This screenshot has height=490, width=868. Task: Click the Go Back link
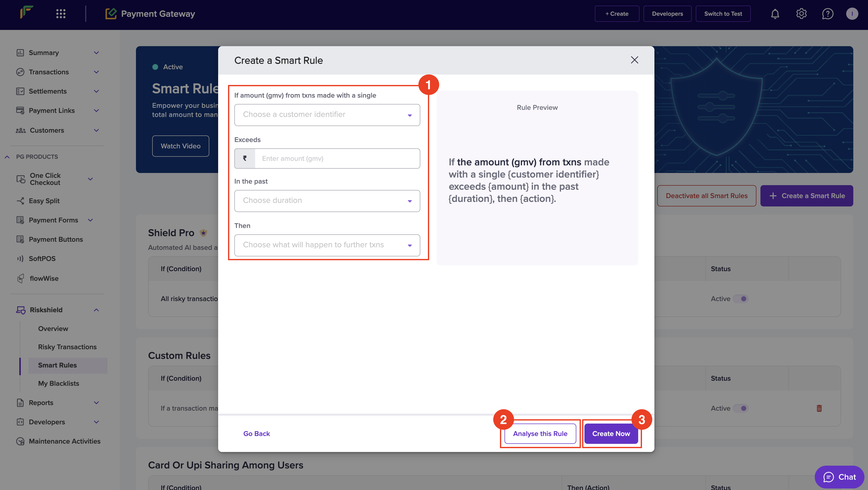point(256,434)
